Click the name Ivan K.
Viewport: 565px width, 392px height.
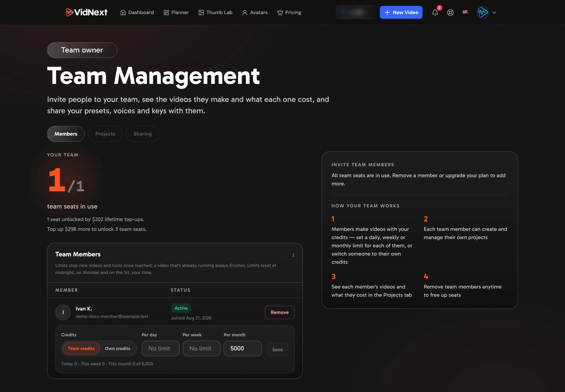coord(84,309)
